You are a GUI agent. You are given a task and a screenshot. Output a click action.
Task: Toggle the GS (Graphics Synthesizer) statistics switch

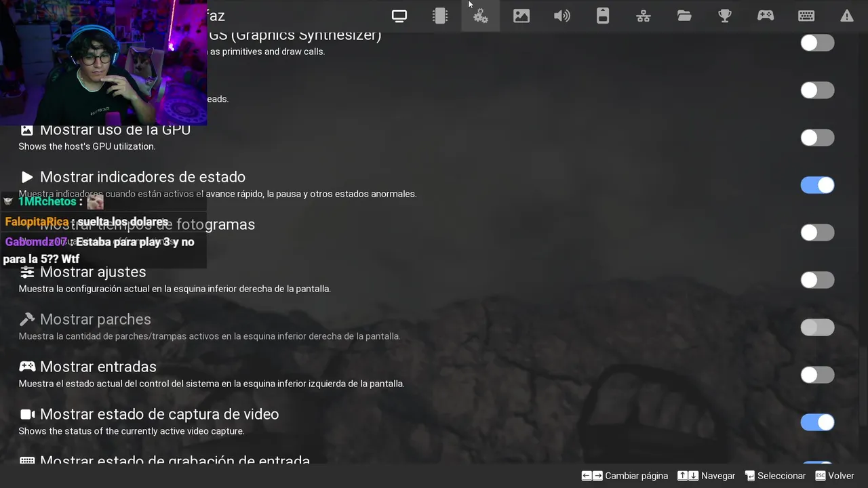pos(817,43)
